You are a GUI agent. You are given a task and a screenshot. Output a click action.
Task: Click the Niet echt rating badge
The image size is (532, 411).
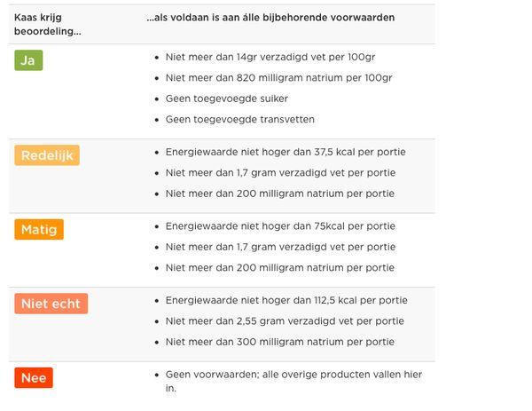51,304
